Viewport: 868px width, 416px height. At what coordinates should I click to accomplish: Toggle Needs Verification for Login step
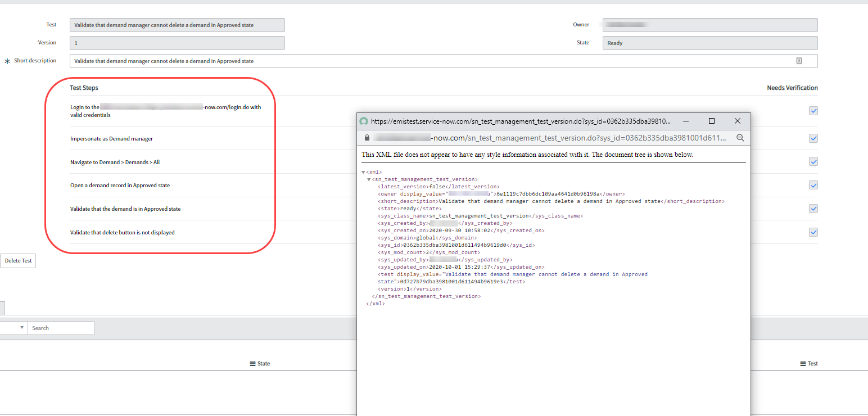[x=813, y=111]
